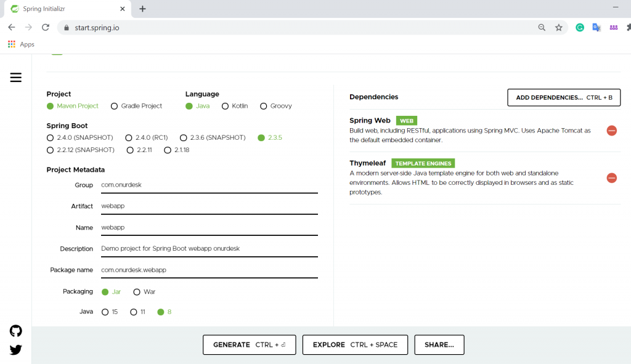Edit the Description field

point(210,249)
